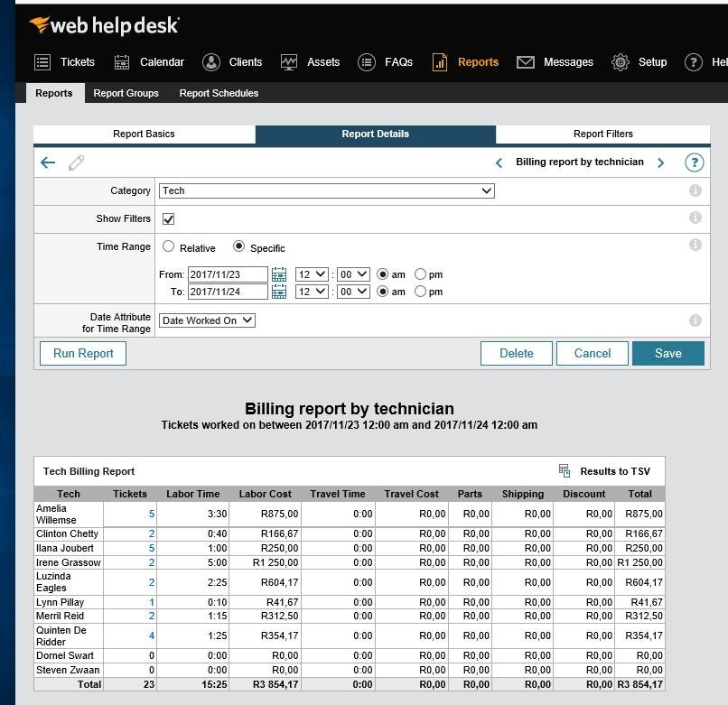Click the Travel Time column header

[x=338, y=494]
